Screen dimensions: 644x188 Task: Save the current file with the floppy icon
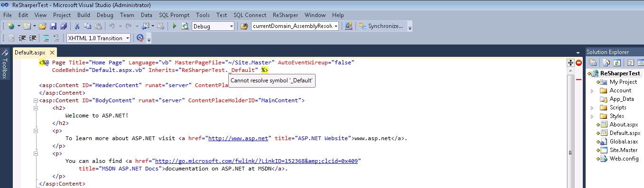(53, 26)
